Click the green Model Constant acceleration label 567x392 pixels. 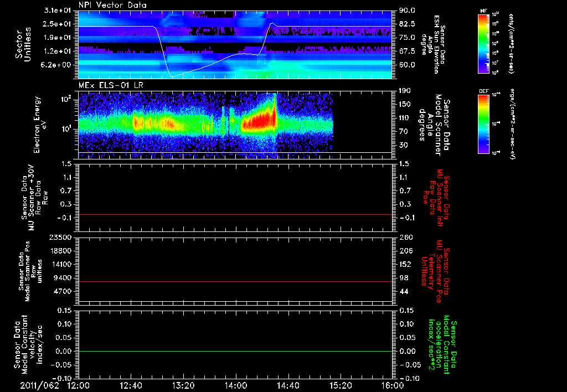click(442, 345)
